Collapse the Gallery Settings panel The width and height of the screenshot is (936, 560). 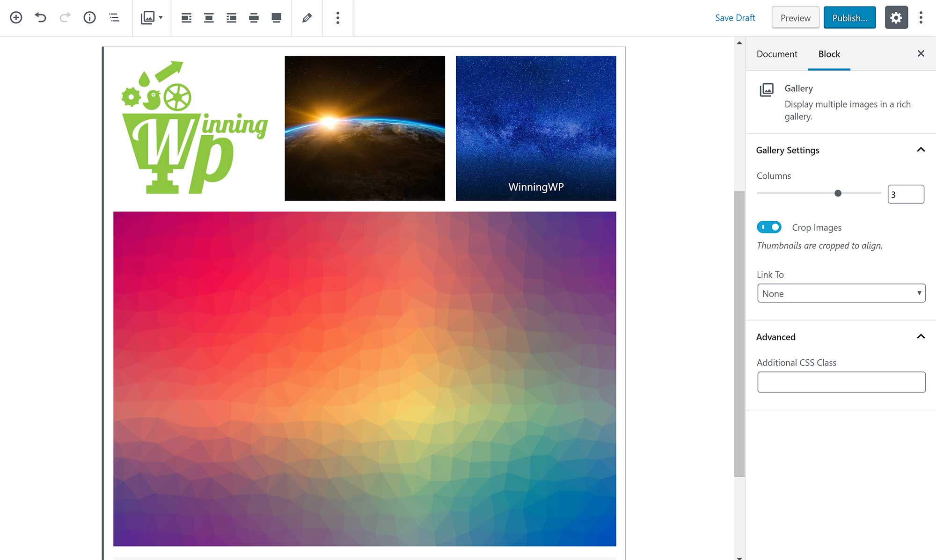tap(921, 150)
